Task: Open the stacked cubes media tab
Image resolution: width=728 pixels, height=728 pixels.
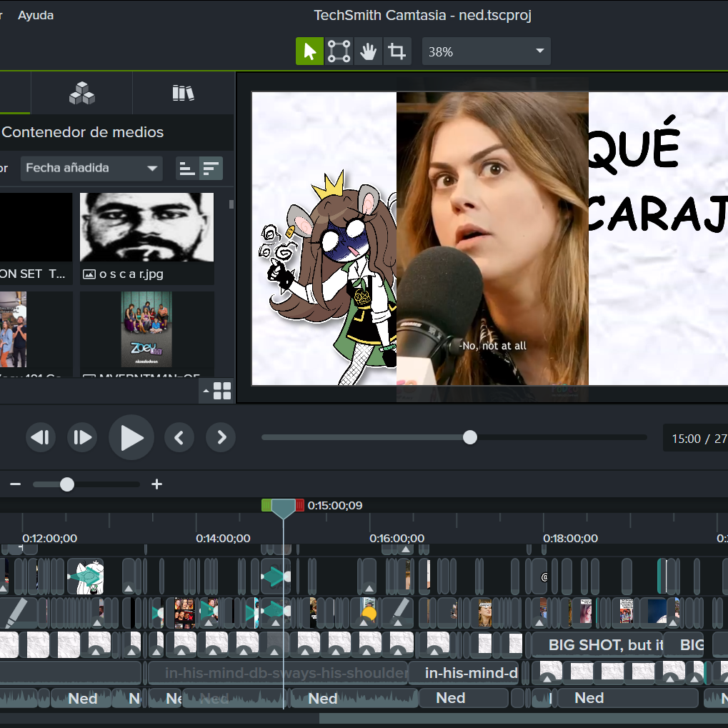Action: pyautogui.click(x=81, y=93)
